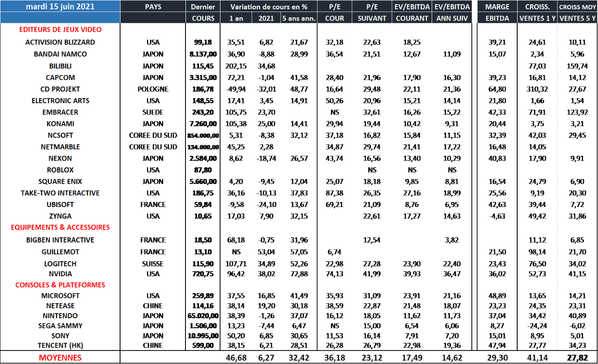Select ZYNGA EBITDA margin -4,63
The height and width of the screenshot is (364, 598).
click(x=498, y=216)
